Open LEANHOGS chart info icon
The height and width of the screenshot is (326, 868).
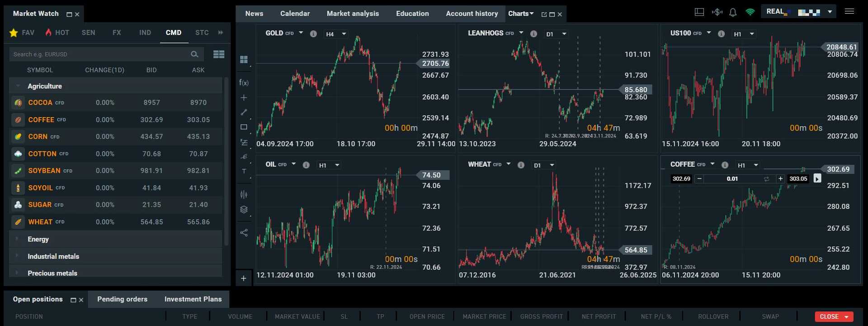click(533, 34)
